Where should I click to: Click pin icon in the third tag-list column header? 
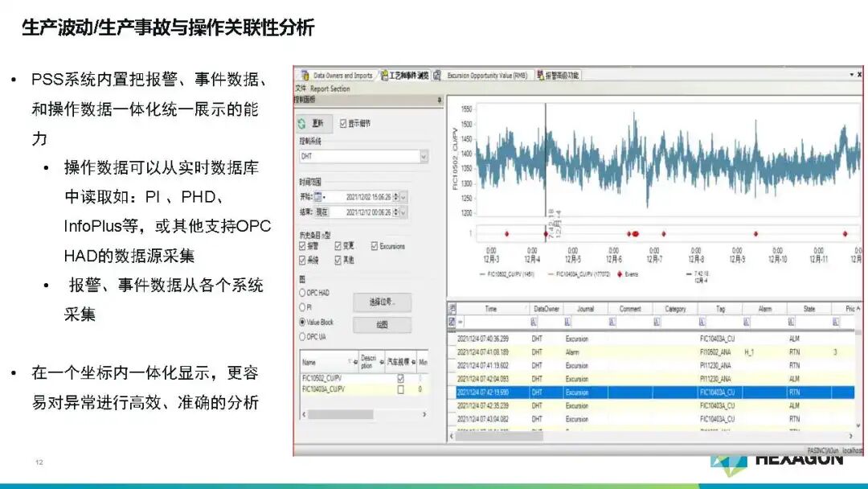coord(414,362)
